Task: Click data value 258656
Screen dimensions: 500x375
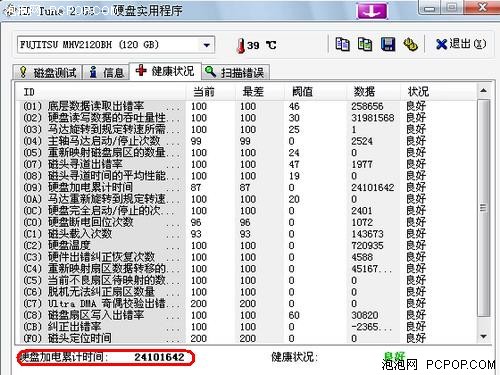Action: (x=367, y=106)
